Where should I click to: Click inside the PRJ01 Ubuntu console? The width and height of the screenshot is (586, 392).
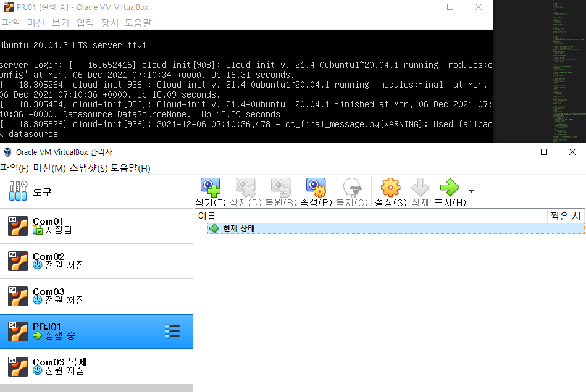coord(246,86)
